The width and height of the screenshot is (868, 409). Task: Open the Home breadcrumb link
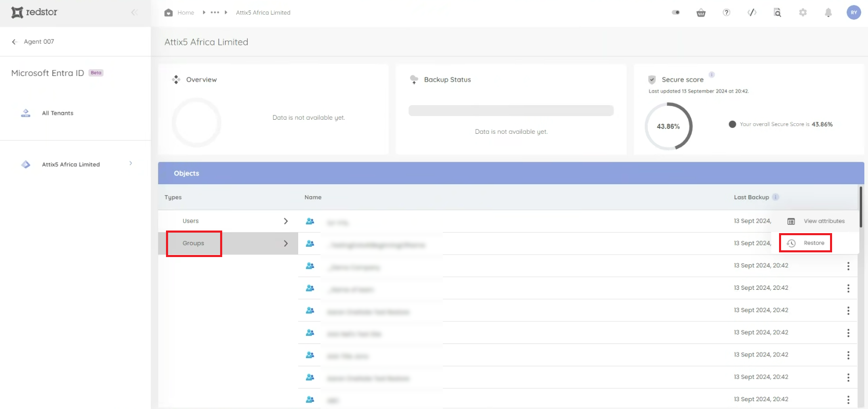186,12
